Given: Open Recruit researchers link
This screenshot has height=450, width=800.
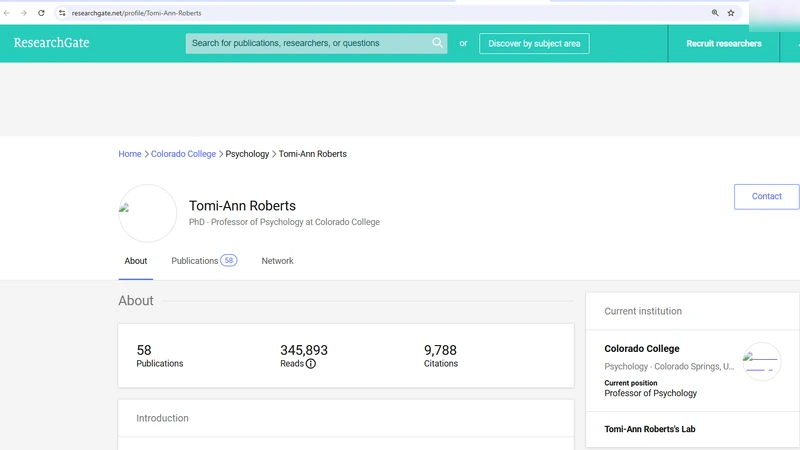Looking at the screenshot, I should coord(723,43).
